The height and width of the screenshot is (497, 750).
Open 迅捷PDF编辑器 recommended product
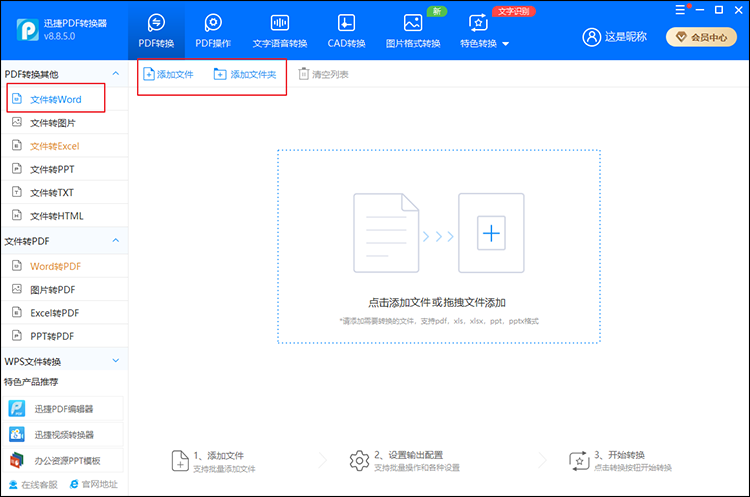63,409
